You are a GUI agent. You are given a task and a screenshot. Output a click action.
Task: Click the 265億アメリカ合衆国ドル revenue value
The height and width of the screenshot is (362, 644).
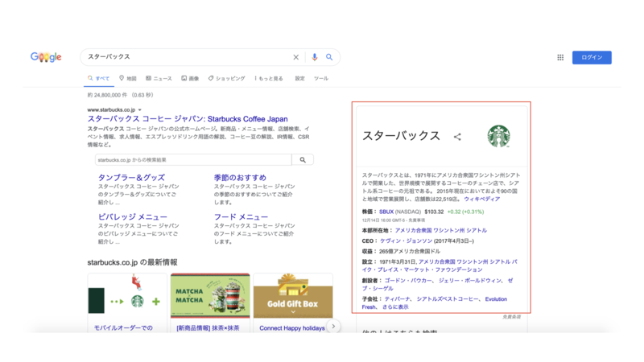pos(410,251)
